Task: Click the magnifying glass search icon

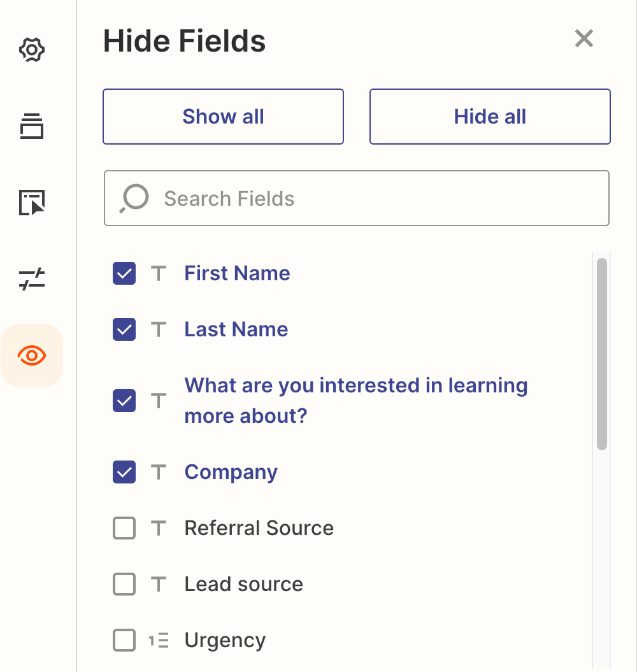Action: coord(134,198)
